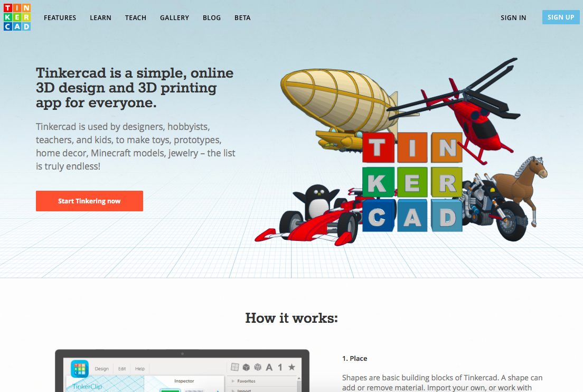
Task: Go to the FEATURES page
Action: coord(60,17)
